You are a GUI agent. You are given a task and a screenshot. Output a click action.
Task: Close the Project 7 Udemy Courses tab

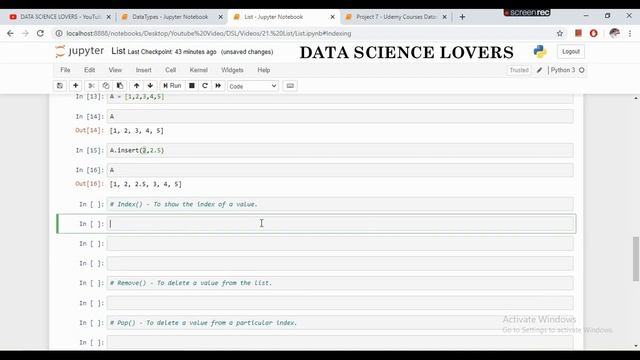[444, 17]
